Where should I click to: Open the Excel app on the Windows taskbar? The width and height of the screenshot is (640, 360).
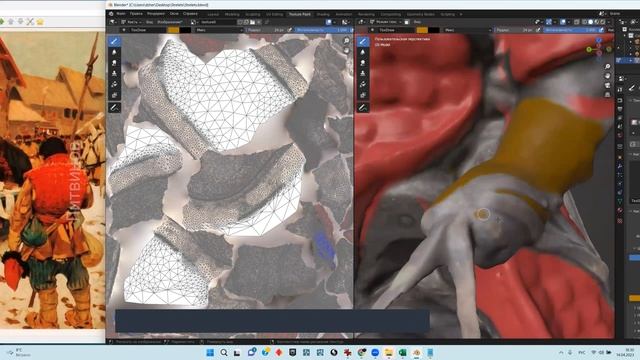click(402, 352)
